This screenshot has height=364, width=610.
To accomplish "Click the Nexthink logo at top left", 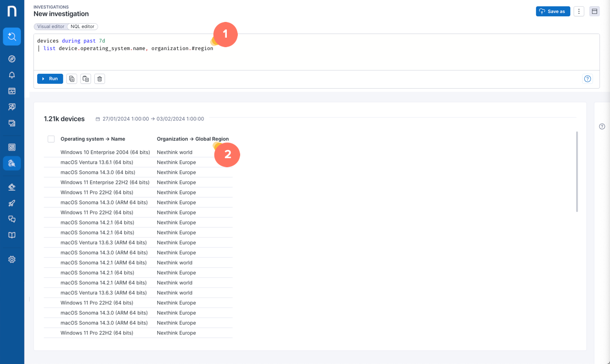I will (11, 11).
